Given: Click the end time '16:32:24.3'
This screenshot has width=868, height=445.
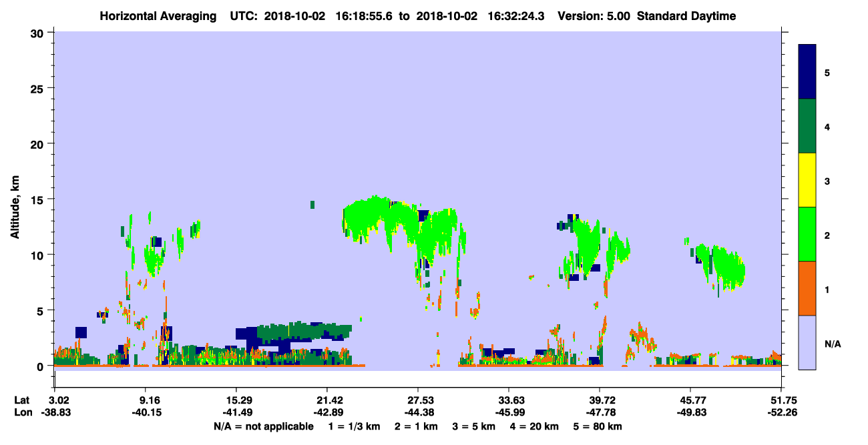Looking at the screenshot, I should point(515,16).
